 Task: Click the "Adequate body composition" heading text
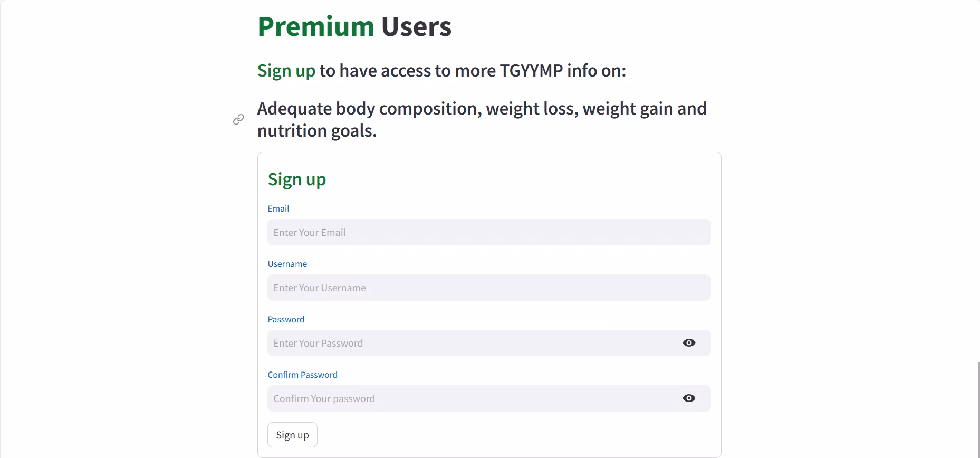369,109
